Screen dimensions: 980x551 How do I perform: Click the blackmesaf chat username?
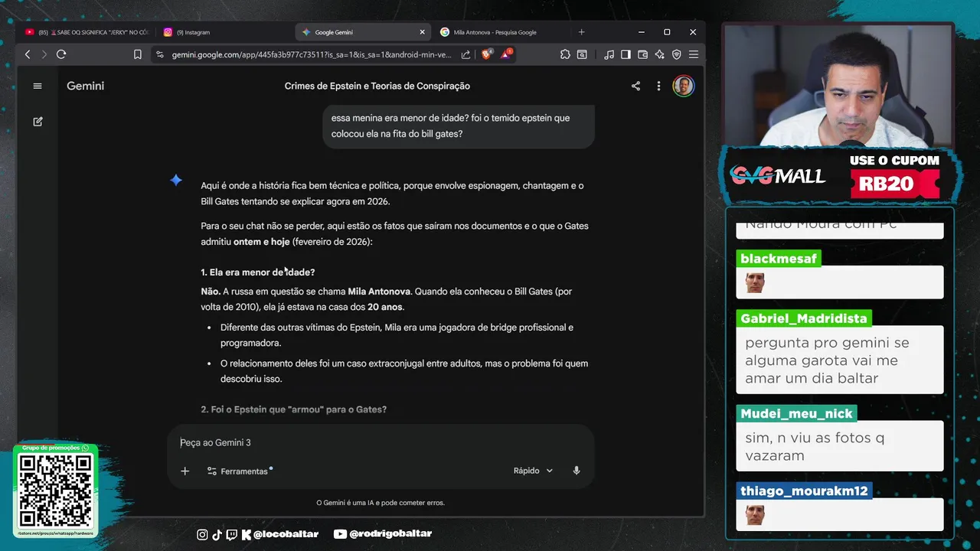(779, 259)
